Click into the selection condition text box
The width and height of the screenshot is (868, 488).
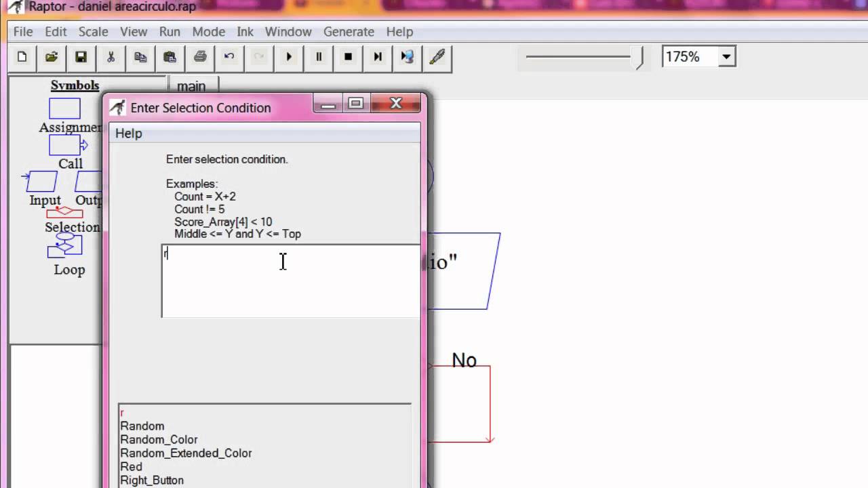tap(291, 281)
